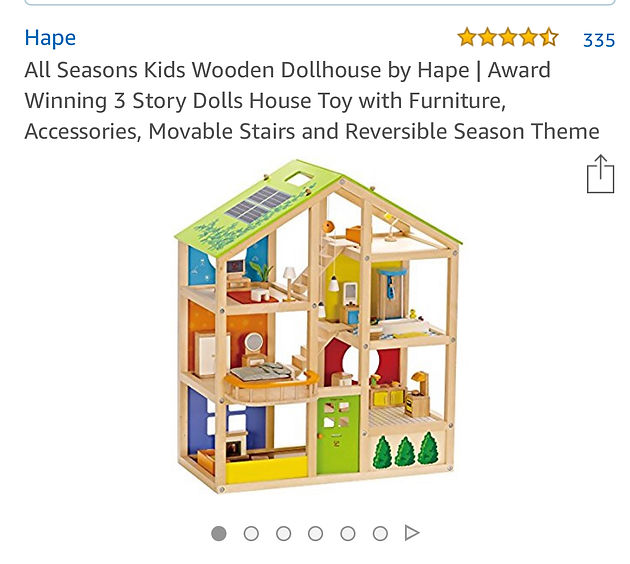630x564 pixels.
Task: Tap the share icon beside the product image
Action: point(600,174)
